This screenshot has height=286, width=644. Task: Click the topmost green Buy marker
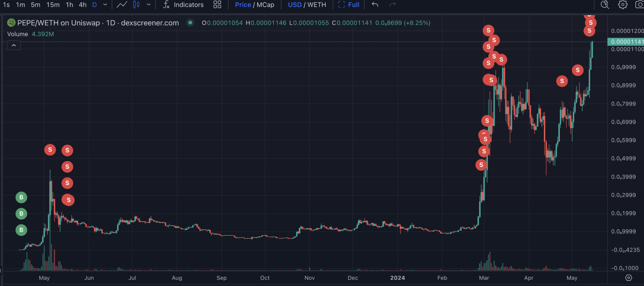pos(21,197)
